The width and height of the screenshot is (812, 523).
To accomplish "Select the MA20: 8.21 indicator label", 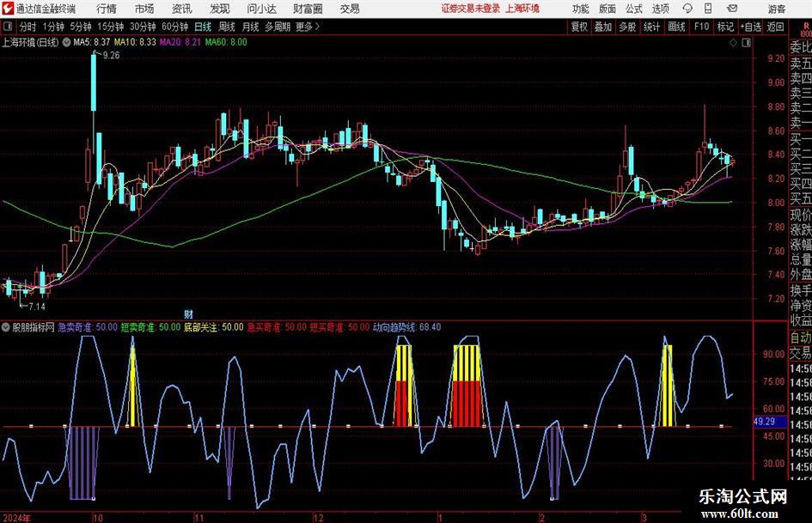I will click(x=180, y=42).
